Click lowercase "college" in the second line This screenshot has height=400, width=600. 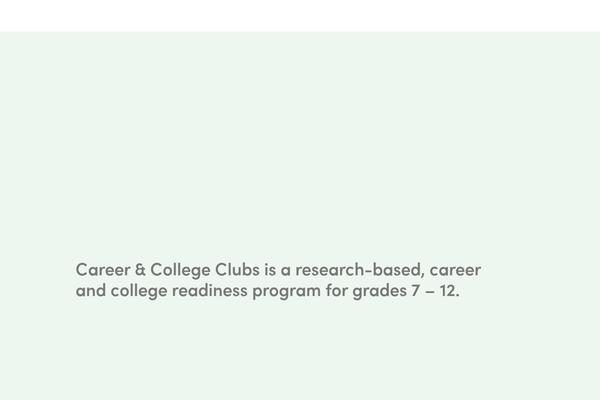pyautogui.click(x=139, y=292)
